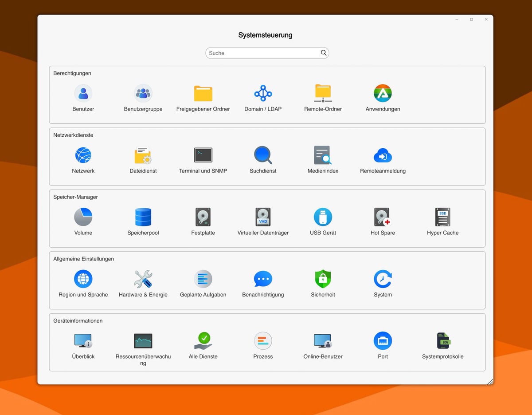Open Remoteanmeldung cloud icon
532x415 pixels.
coord(383,155)
